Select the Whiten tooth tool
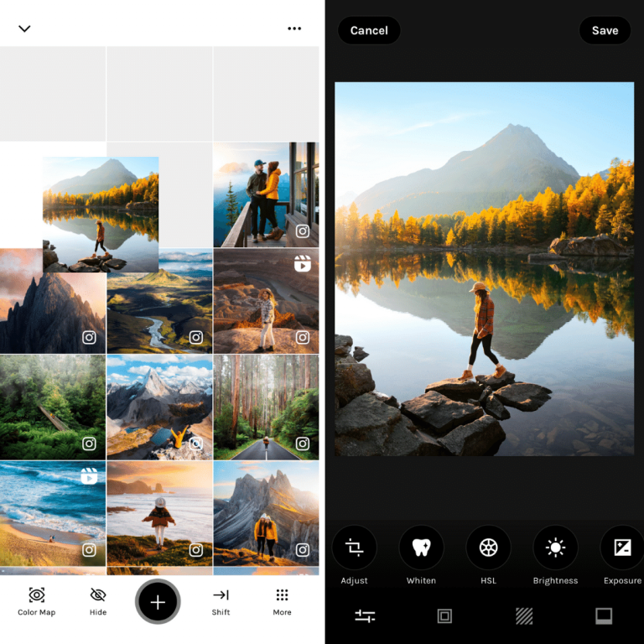This screenshot has width=644, height=644. click(421, 548)
